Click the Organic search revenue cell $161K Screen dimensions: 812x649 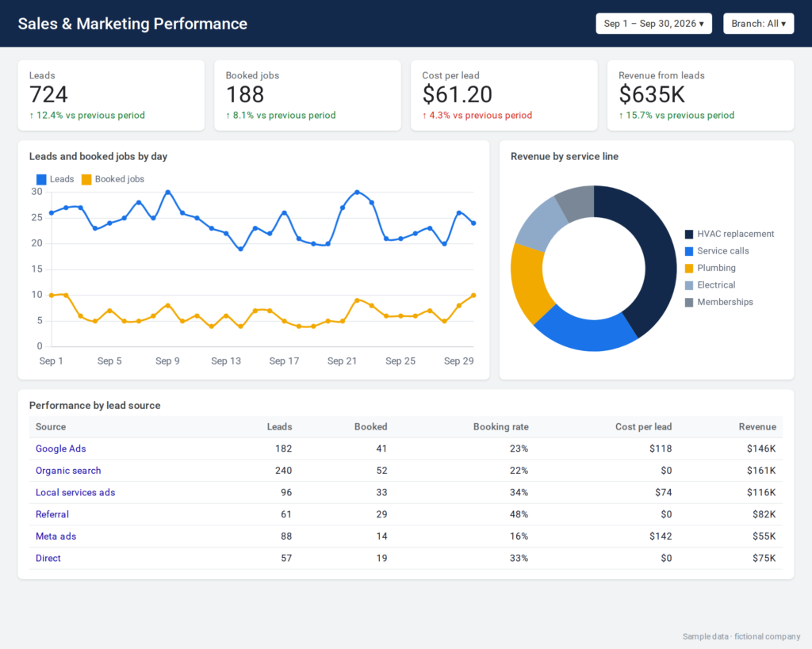[761, 471]
